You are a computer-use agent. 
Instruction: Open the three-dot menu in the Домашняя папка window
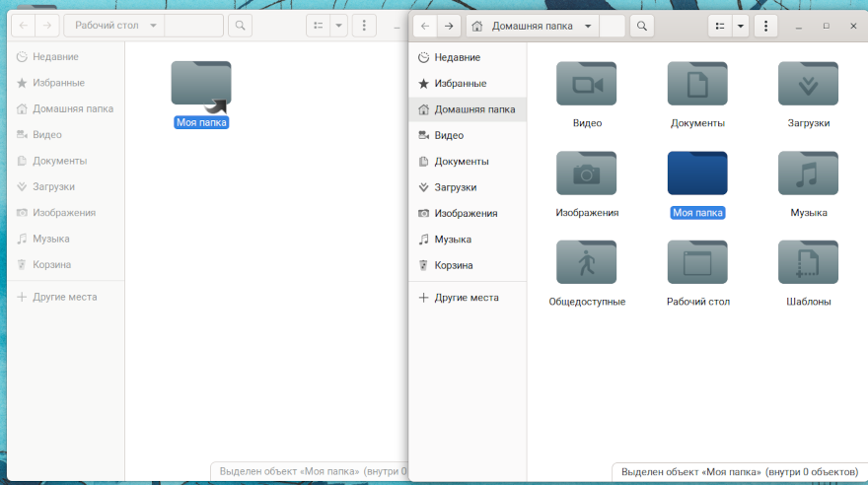coord(766,27)
